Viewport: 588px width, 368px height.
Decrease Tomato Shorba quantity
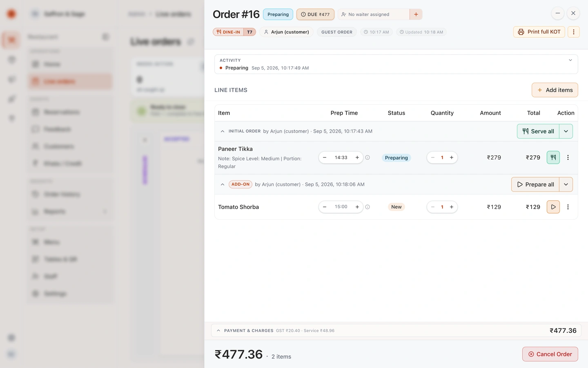[x=433, y=207]
